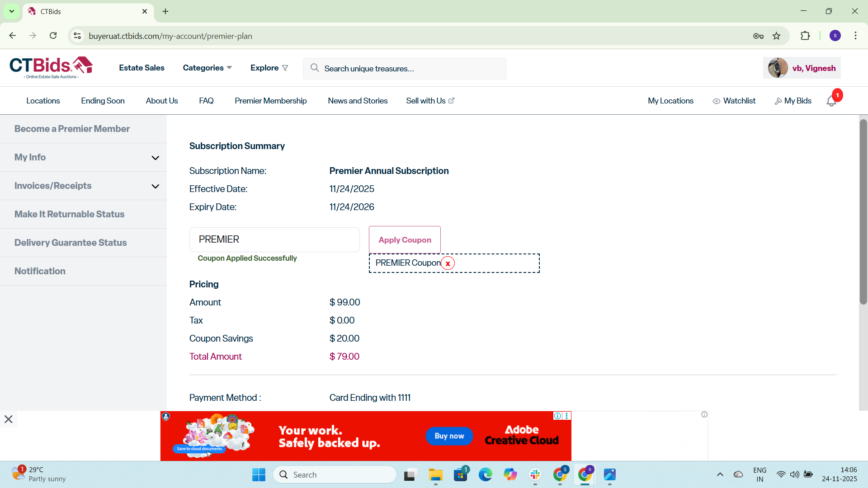Open the browser extensions puzzle icon
This screenshot has height=488, width=868.
click(x=805, y=36)
